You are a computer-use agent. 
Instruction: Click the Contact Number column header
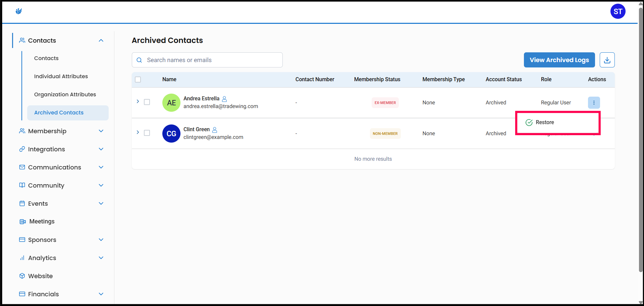315,80
